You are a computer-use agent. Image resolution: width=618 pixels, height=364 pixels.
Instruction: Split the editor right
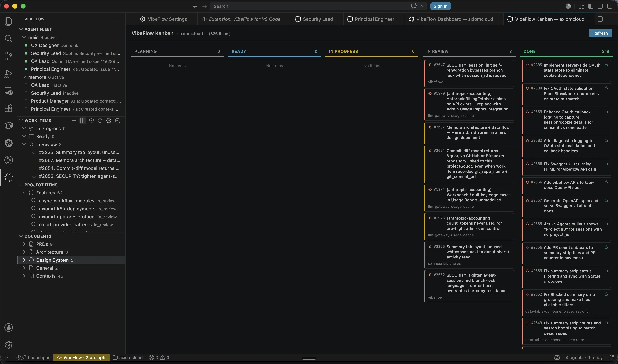(600, 19)
